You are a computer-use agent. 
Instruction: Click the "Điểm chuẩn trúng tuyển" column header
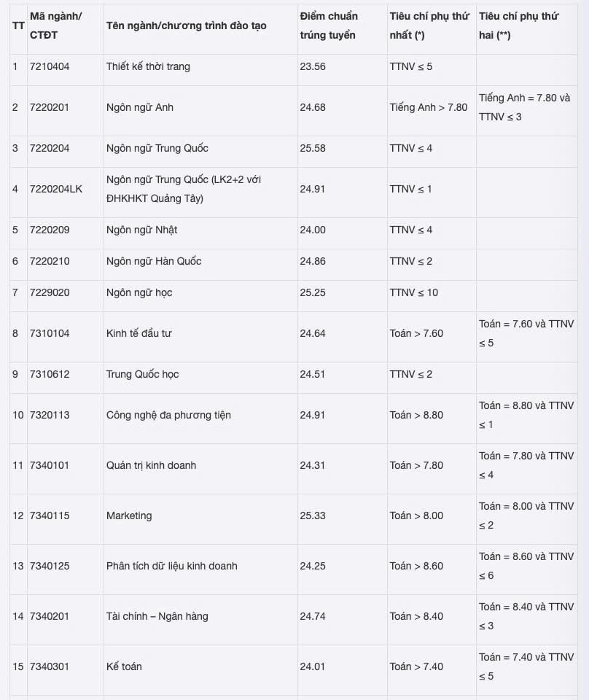[x=329, y=26]
